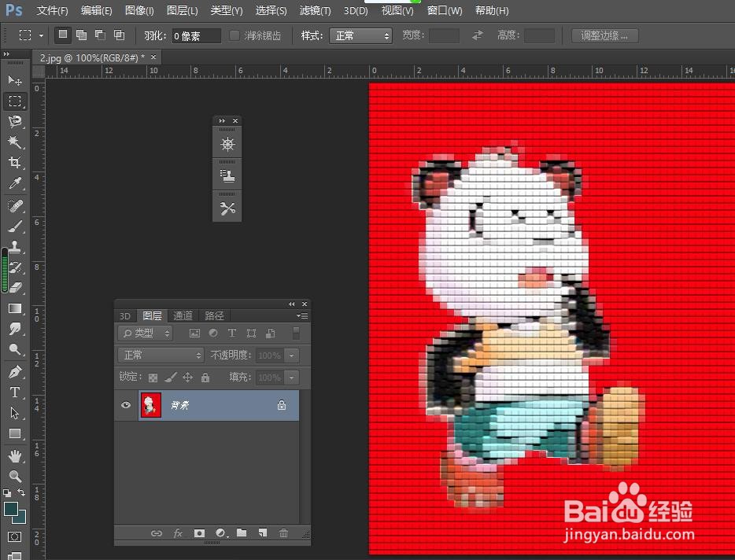Select the Crop tool
The image size is (735, 560).
click(x=14, y=162)
